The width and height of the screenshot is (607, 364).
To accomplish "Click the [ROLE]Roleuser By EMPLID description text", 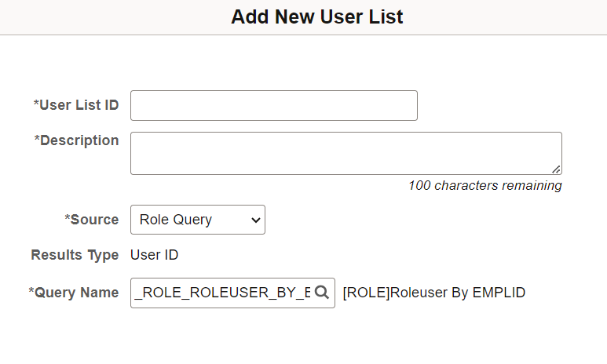I will (434, 293).
